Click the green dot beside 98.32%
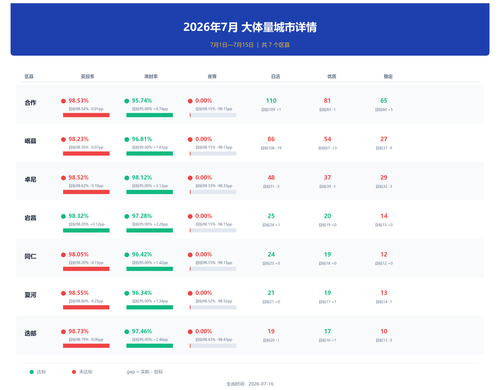500x390 pixels. point(63,216)
